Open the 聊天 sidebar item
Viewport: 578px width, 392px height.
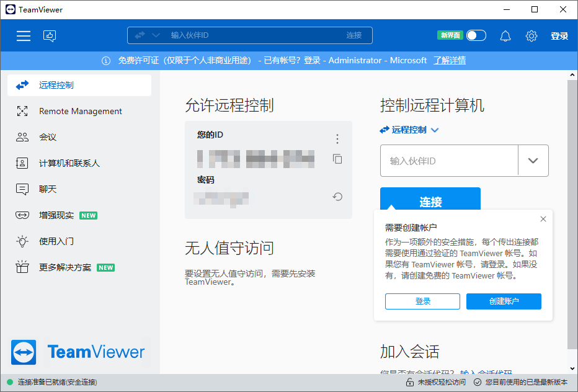tap(48, 190)
